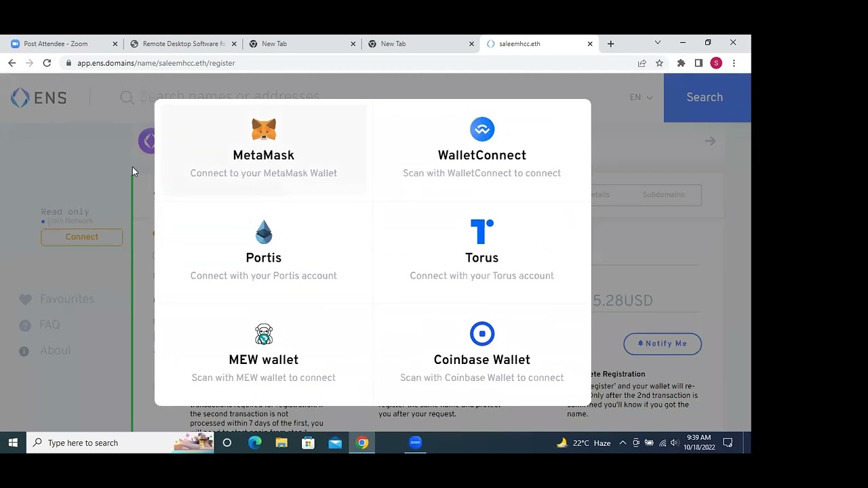This screenshot has width=868, height=488.
Task: Open the Chrome three-dot menu
Action: pos(734,63)
